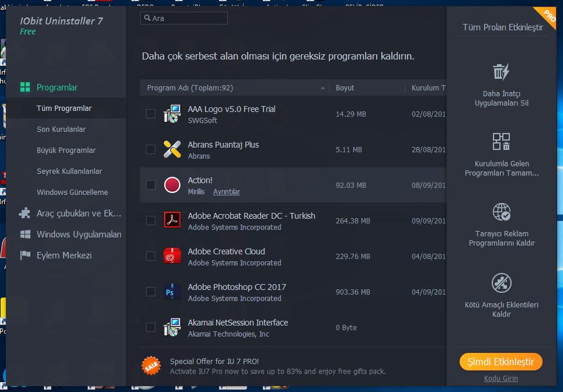The width and height of the screenshot is (563, 392).
Task: Click the orange SALE badge icon
Action: pos(151,366)
